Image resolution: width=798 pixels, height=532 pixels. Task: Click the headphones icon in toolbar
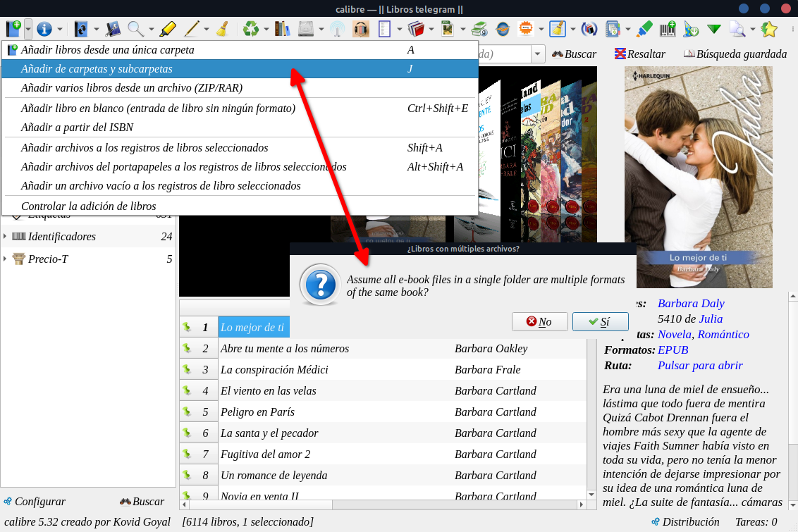[x=361, y=29]
